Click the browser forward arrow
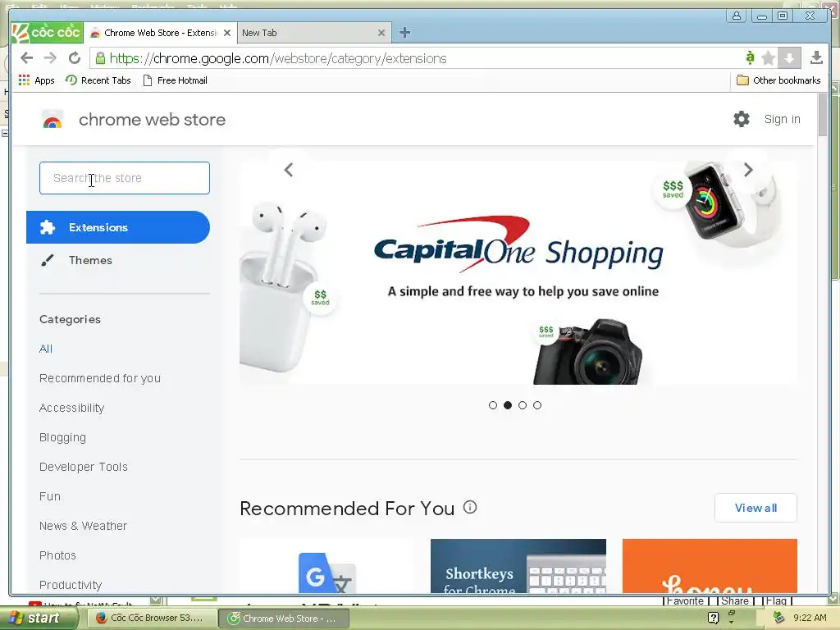The width and height of the screenshot is (840, 630). 50,58
